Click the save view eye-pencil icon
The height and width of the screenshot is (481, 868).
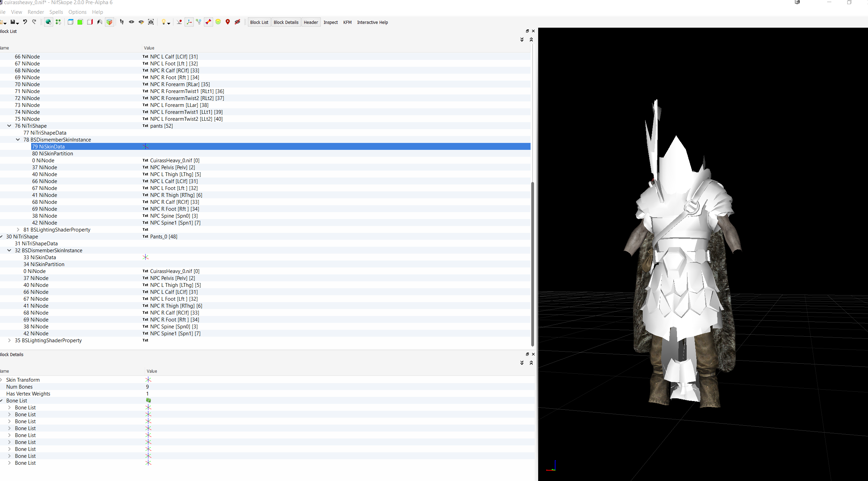click(x=141, y=22)
